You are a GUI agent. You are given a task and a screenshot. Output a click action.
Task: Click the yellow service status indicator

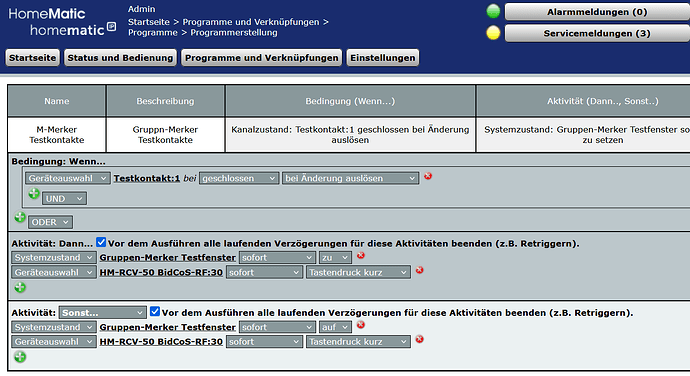(x=493, y=33)
